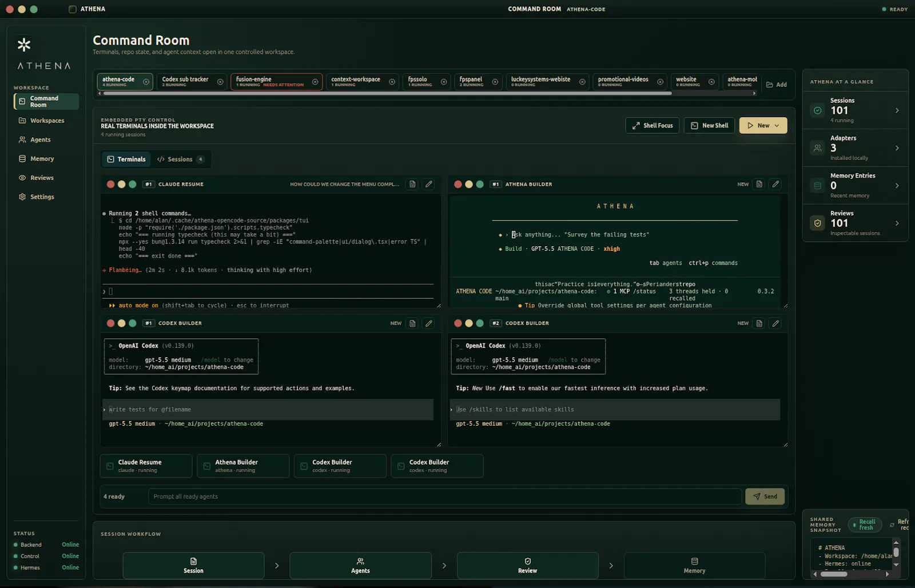Click 'xhigh' effort label in Athena Builder
This screenshot has width=915, height=588.
611,249
